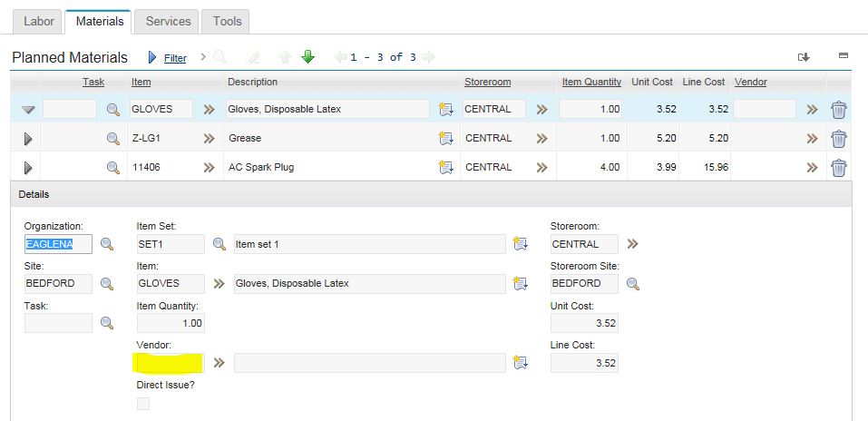This screenshot has height=421, width=868.
Task: Expand details for 11406 row
Action: pos(28,168)
